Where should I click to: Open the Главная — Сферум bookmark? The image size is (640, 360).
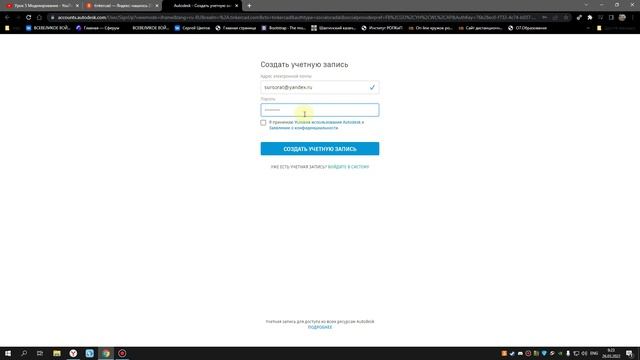point(98,28)
